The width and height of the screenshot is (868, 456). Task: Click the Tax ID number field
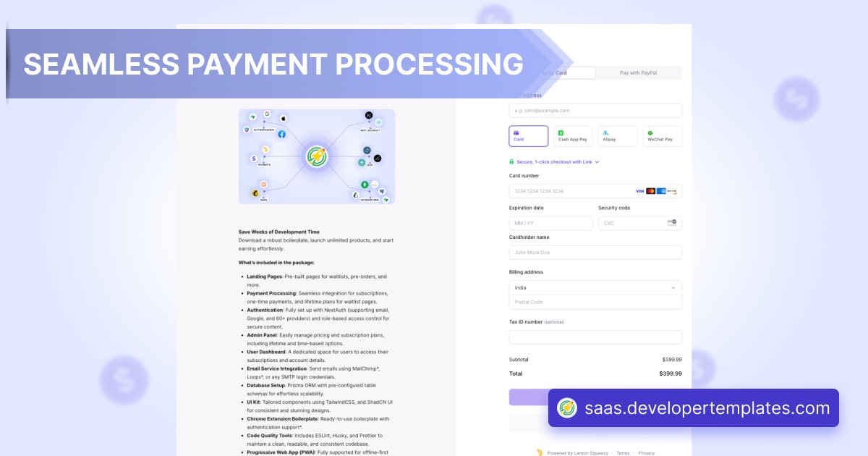(595, 337)
